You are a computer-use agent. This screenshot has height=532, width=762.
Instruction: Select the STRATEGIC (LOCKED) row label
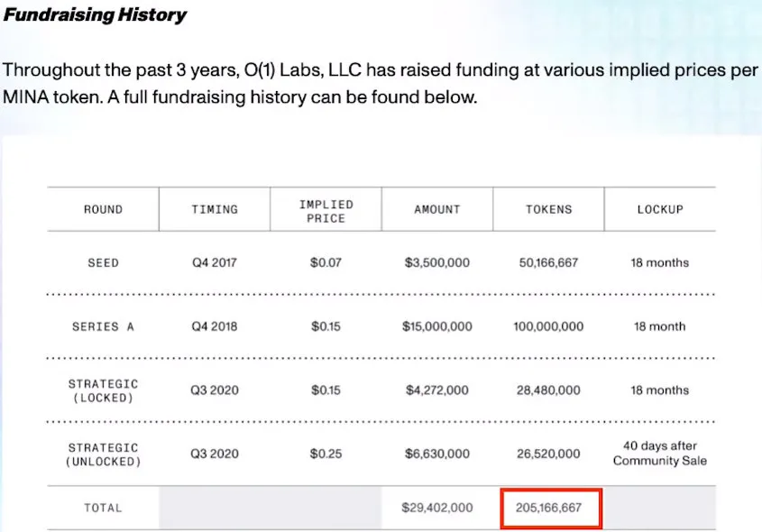pyautogui.click(x=103, y=390)
